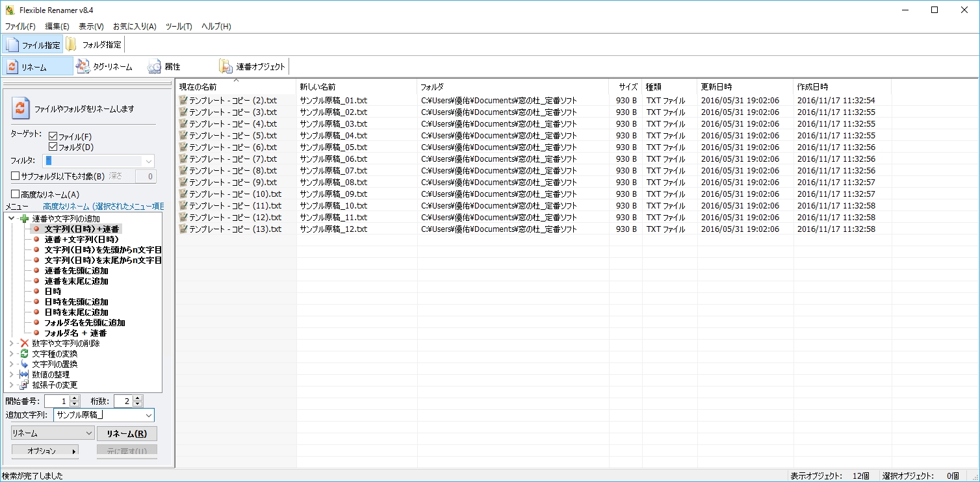
Task: Expand the 文字列の置換 tree node
Action: [12, 364]
